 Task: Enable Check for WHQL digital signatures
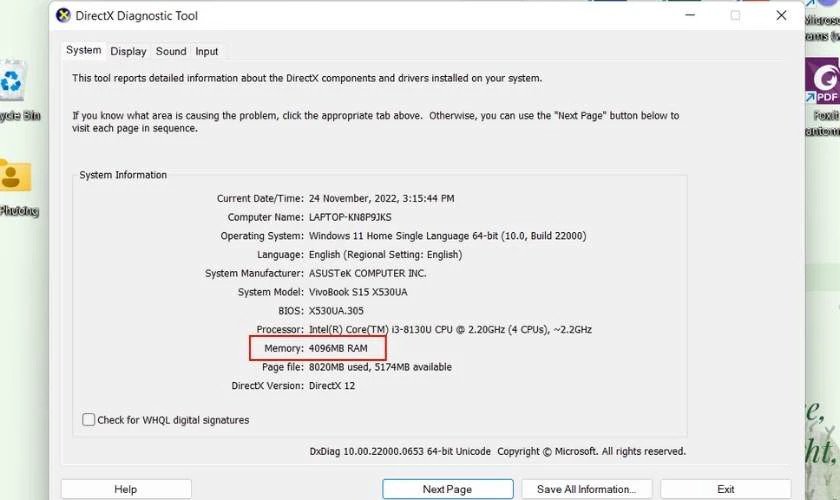click(x=88, y=420)
